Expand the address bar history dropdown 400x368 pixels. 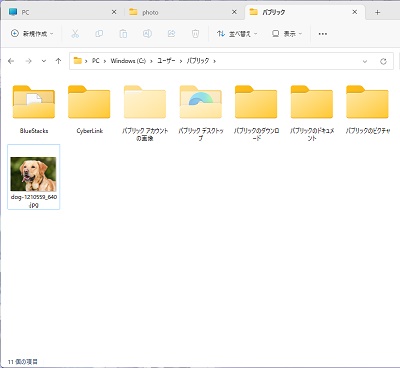pyautogui.click(x=365, y=61)
